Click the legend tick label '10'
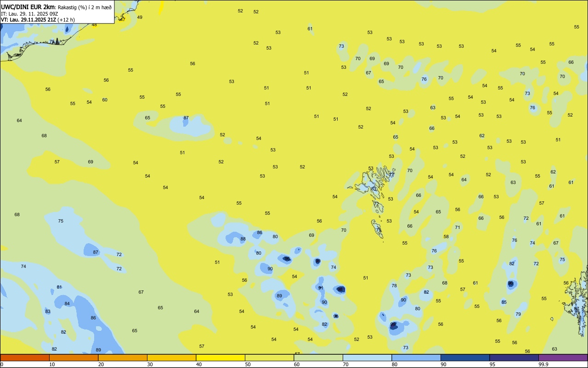This screenshot has width=588, height=368. (52, 364)
